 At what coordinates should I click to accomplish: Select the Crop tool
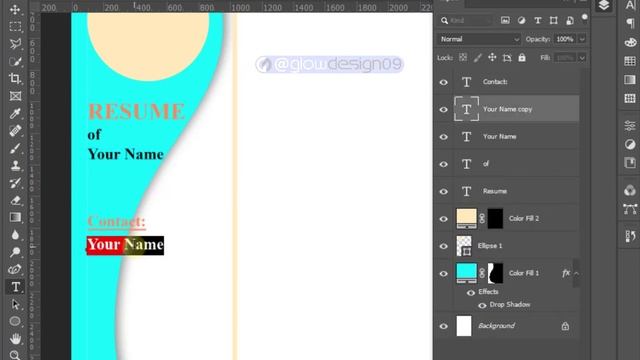click(x=15, y=78)
